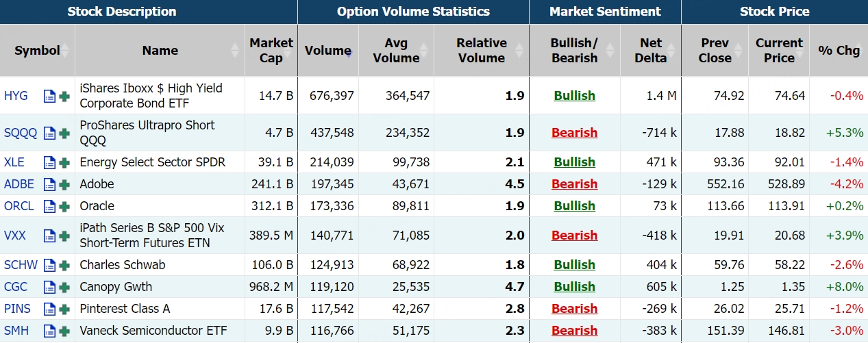Click the document icon beside SCHW
The image size is (868, 343).
(x=49, y=266)
